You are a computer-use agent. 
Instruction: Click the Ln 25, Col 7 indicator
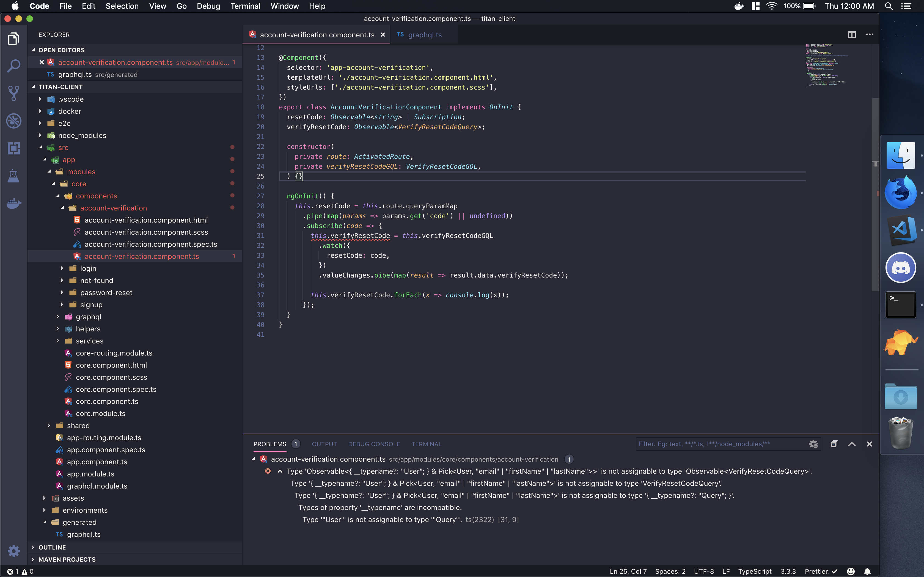(x=628, y=571)
